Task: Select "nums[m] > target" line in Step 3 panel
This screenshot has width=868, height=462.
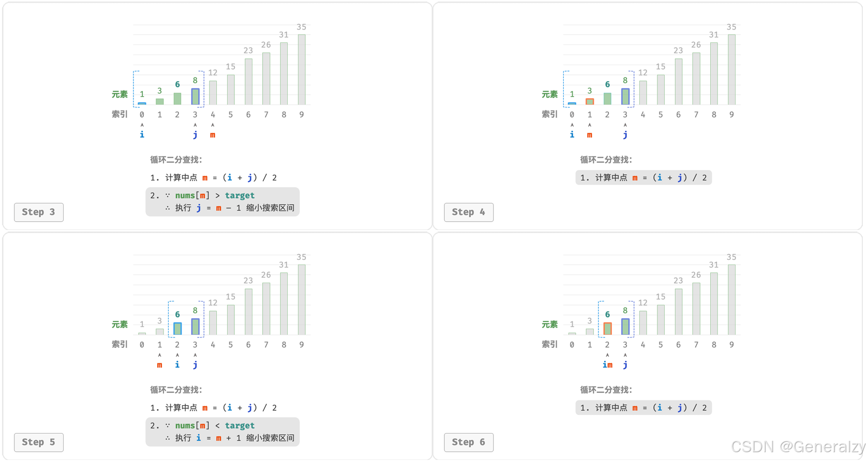Action: click(202, 195)
